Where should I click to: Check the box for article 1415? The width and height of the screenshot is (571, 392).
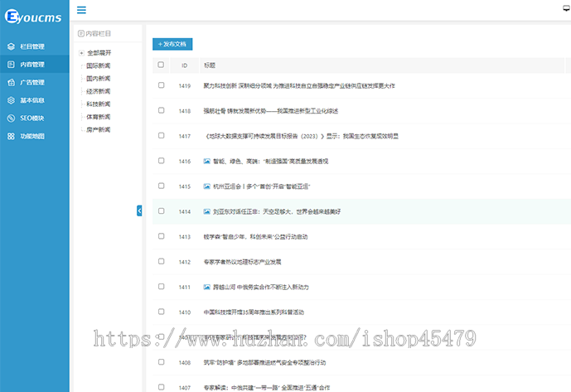point(162,186)
